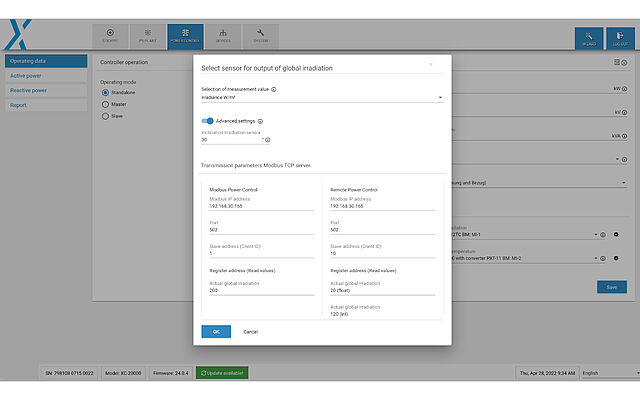Go to Report in sidebar
Screen dimensions: 640x400
pyautogui.click(x=46, y=105)
